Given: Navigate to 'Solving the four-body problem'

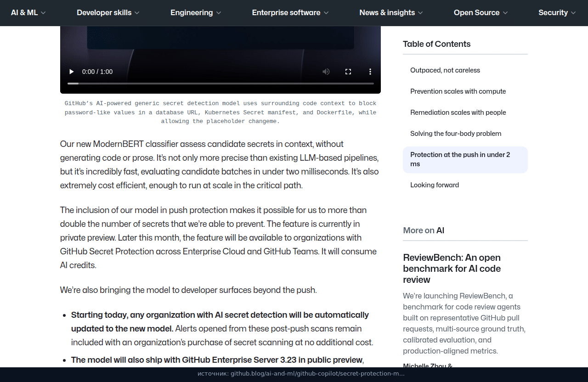Looking at the screenshot, I should pyautogui.click(x=456, y=134).
